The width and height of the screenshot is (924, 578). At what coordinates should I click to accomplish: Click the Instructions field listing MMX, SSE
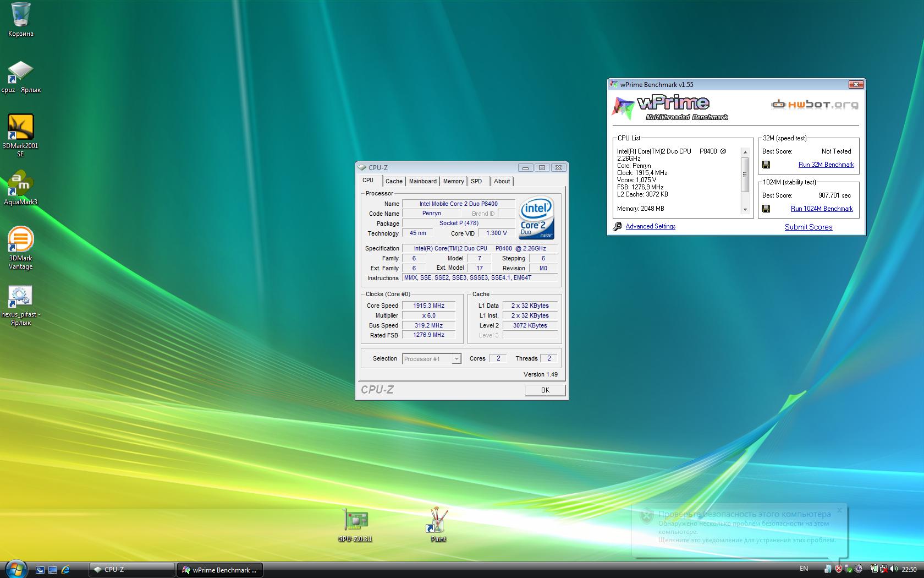click(x=480, y=277)
